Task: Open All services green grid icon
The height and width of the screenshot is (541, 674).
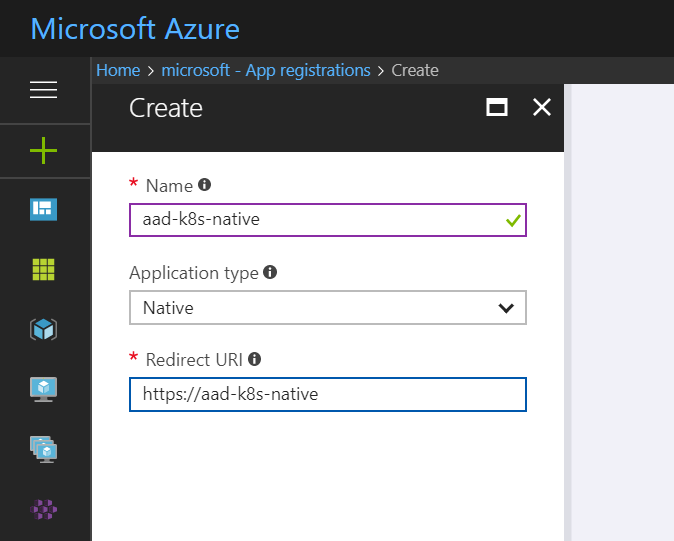Action: click(x=43, y=268)
